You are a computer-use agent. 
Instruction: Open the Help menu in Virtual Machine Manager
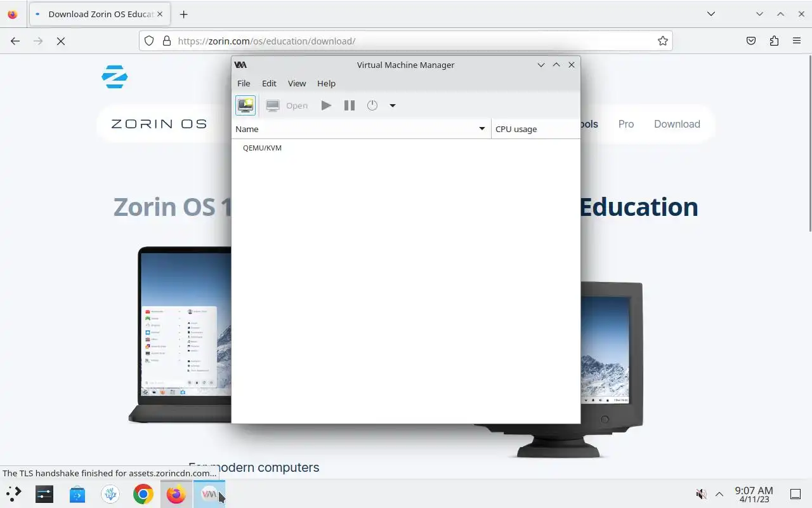(326, 83)
